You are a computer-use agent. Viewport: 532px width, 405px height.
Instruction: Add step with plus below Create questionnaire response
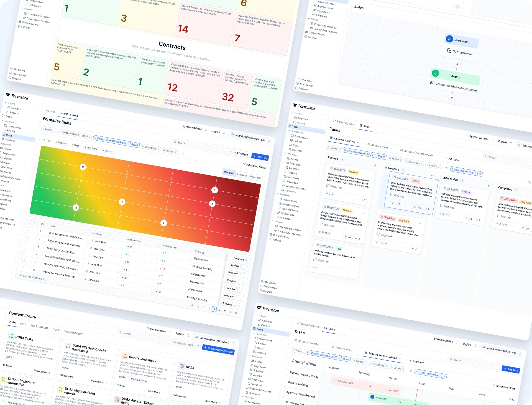tap(452, 97)
